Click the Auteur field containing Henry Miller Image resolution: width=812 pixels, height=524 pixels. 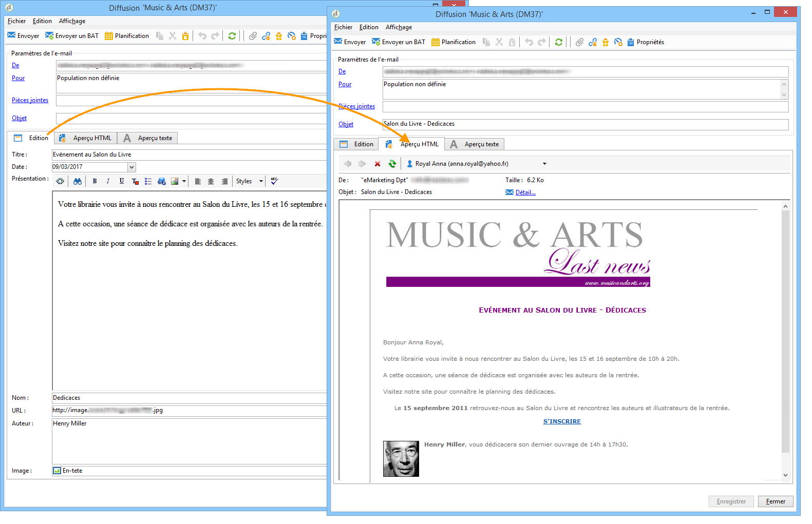(189, 441)
